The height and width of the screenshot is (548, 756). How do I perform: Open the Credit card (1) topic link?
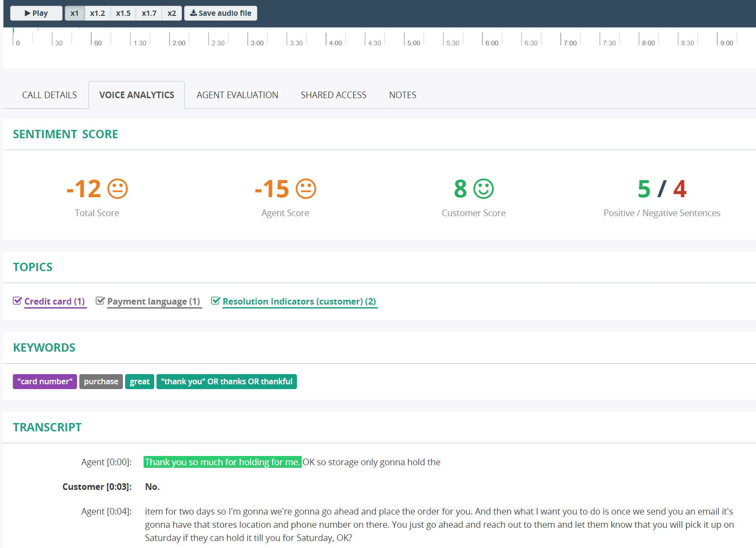[55, 301]
